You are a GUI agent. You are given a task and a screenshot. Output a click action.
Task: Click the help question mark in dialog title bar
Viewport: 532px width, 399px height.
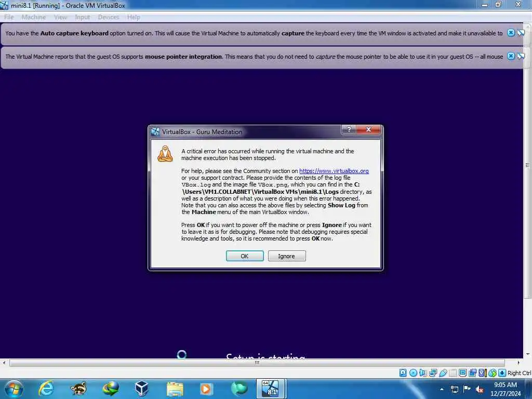pyautogui.click(x=349, y=129)
